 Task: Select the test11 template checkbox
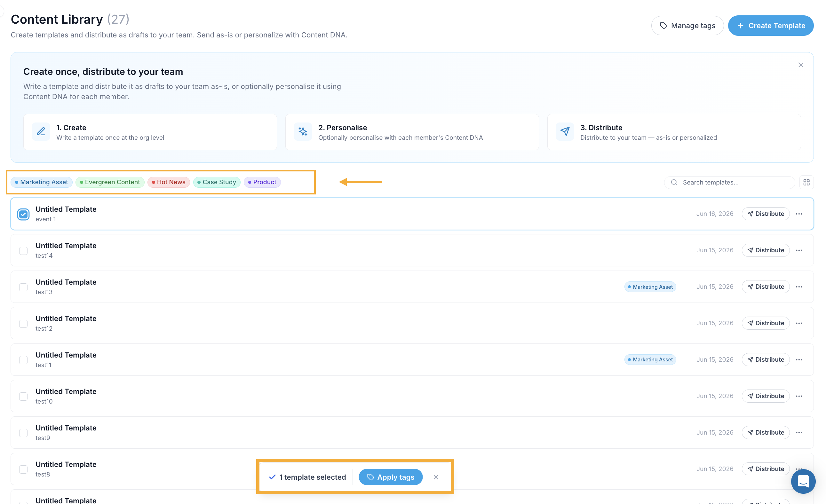click(x=23, y=360)
